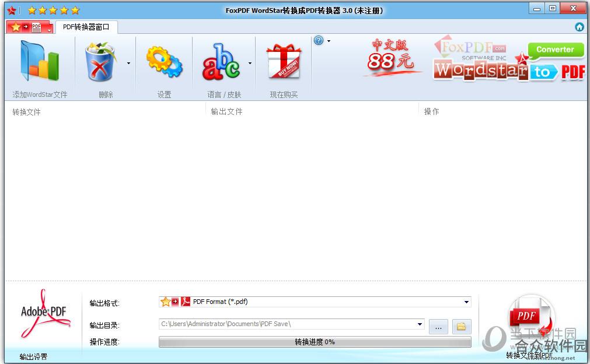
Task: Open the gears settings icon
Action: click(164, 62)
